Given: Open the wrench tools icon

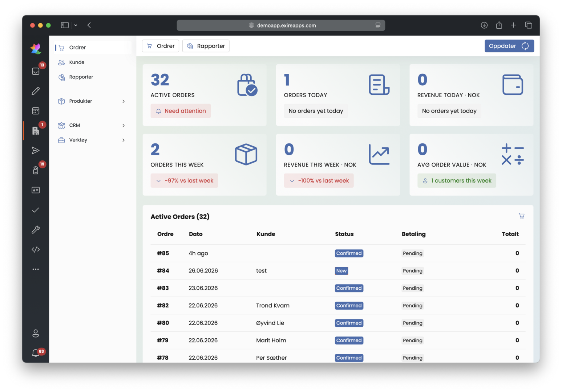Looking at the screenshot, I should point(36,230).
